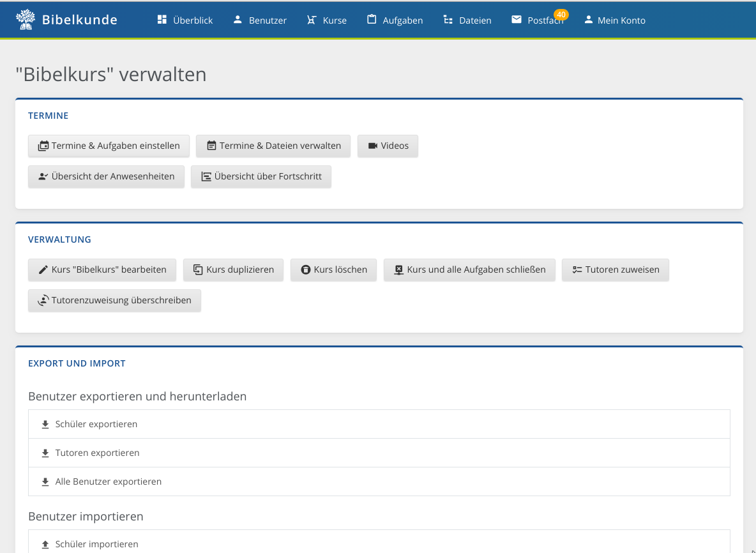Open Termine & Dateien verwalten
This screenshot has height=553, width=756.
tap(273, 146)
